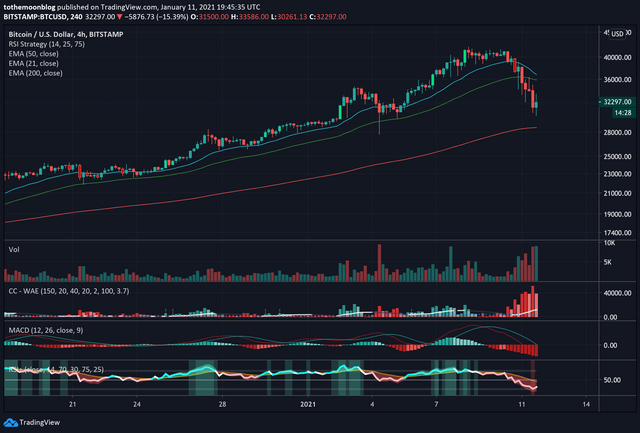The image size is (640, 433).
Task: Click the 40000.00 label on WAE axis
Action: [x=617, y=293]
